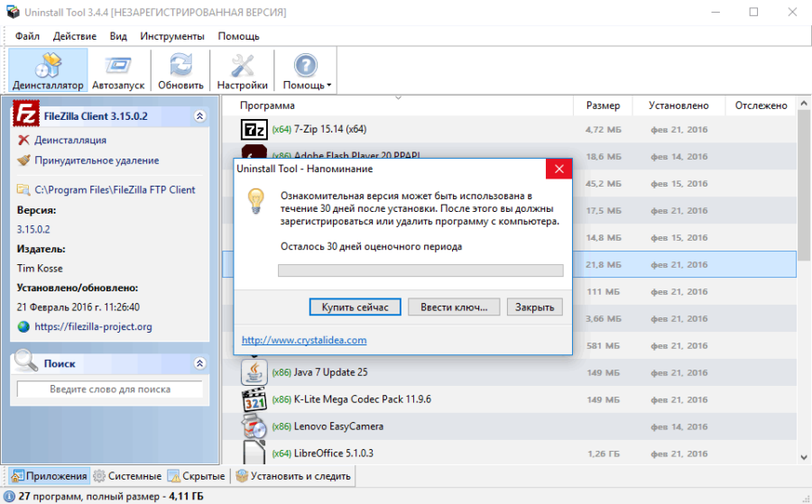Click the magnifier icon beside Поиск
The height and width of the screenshot is (504, 812).
point(26,361)
